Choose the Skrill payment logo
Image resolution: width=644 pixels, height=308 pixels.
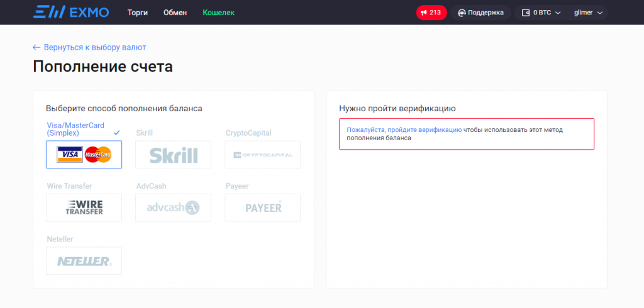click(173, 155)
